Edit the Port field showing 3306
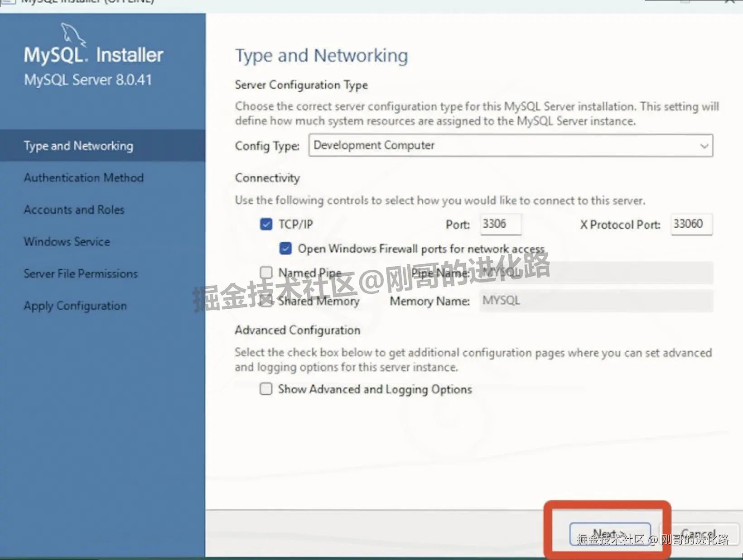 coord(501,224)
